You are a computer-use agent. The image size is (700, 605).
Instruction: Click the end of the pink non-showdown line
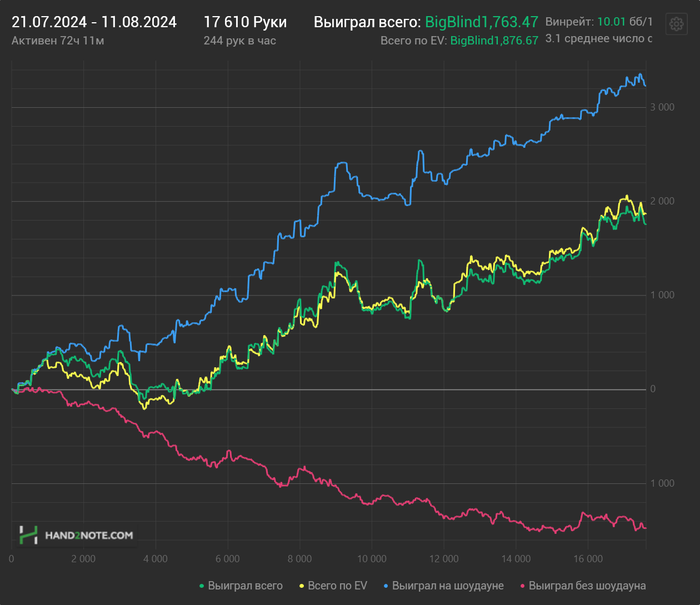pos(645,528)
